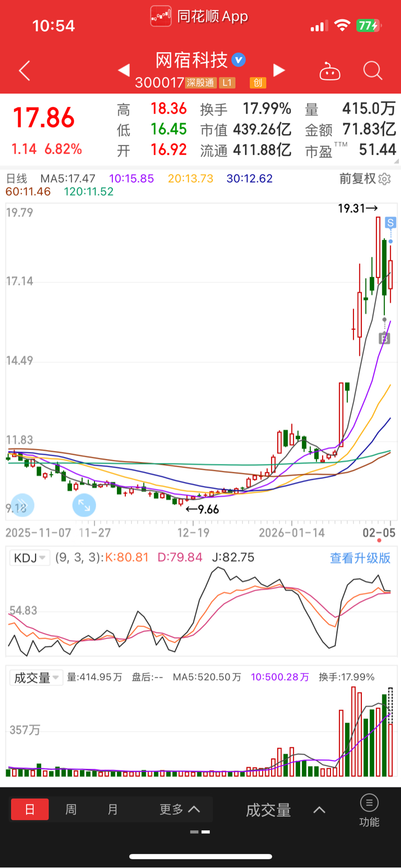Viewport: 401px width, 868px height.
Task: Tap the grey B buy marker on chart
Action: tap(384, 339)
